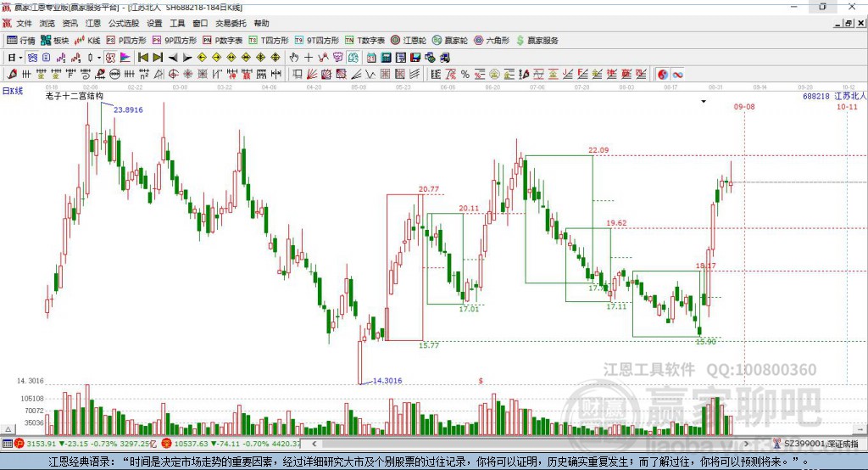Click the 09-08 date marker

[744, 106]
